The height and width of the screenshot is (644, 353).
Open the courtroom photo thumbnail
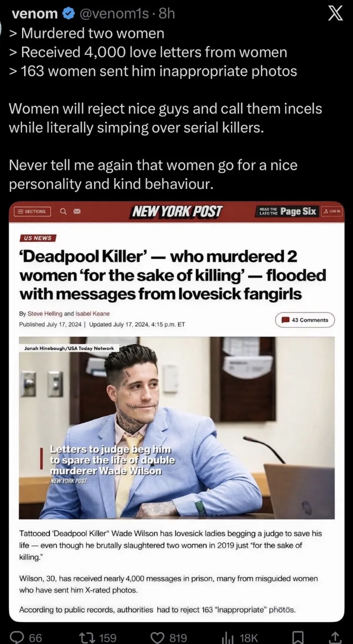click(x=176, y=428)
